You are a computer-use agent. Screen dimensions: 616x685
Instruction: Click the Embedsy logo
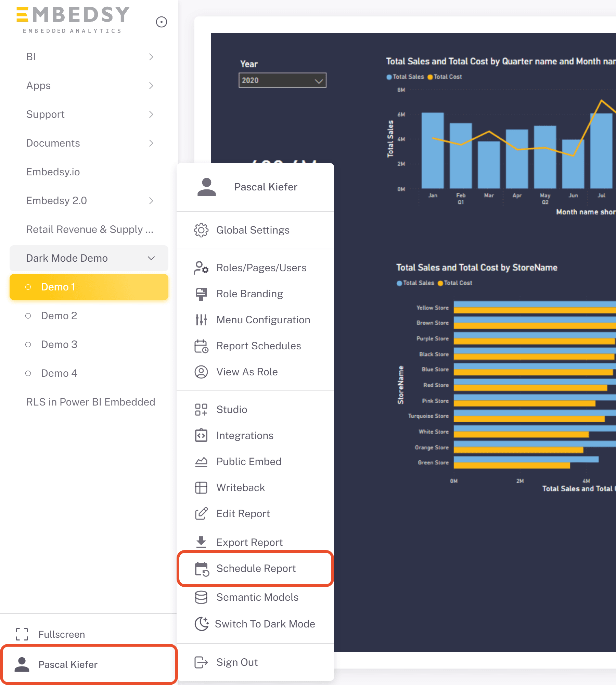tap(73, 20)
